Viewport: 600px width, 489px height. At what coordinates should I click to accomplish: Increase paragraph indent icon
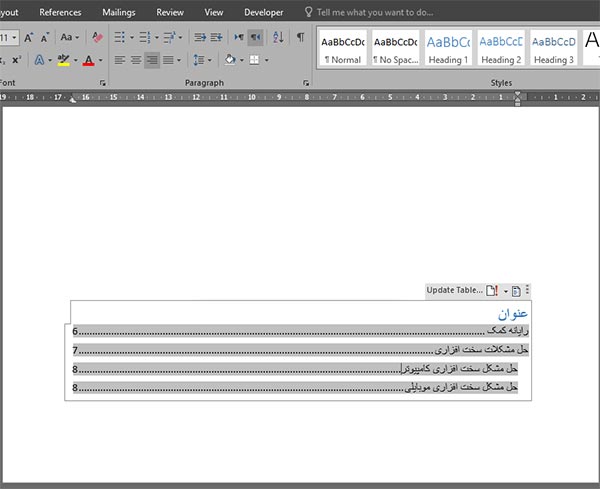[216, 37]
